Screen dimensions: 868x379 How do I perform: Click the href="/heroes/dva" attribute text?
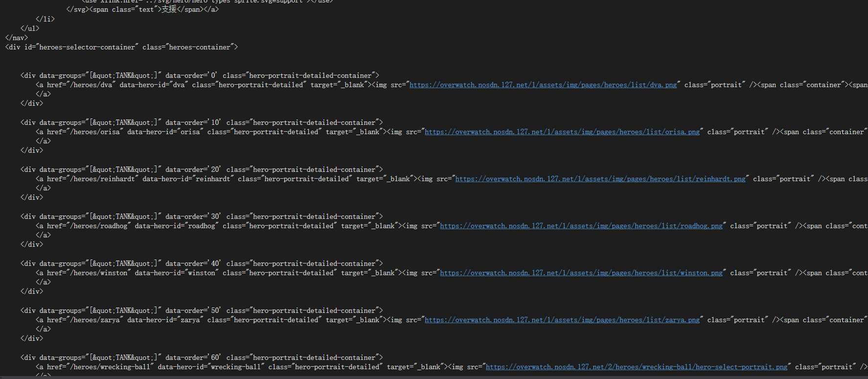tap(81, 85)
